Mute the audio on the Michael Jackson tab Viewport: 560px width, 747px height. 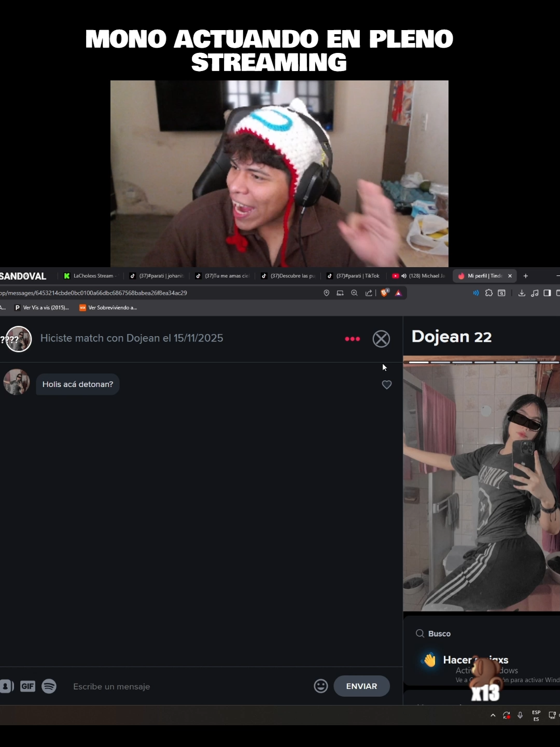pos(403,275)
